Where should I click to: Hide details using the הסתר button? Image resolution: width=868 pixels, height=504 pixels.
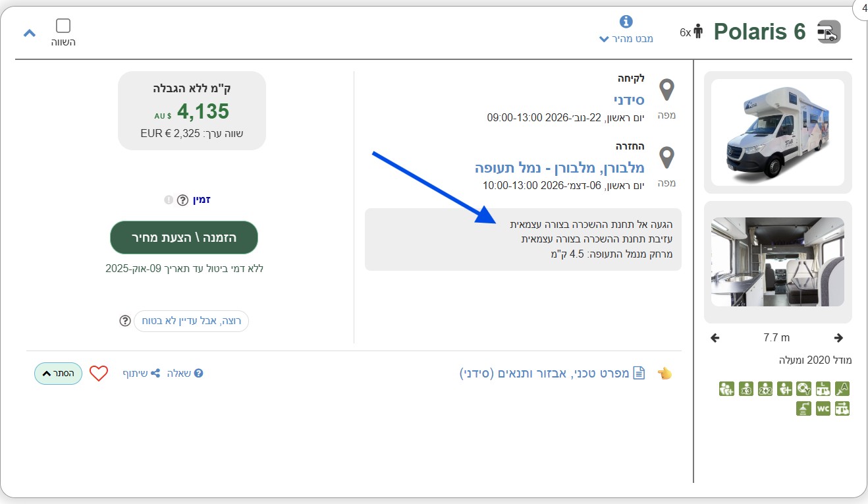pos(58,374)
